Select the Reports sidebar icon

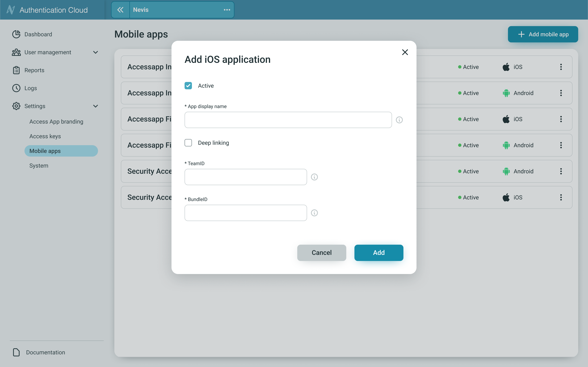click(x=16, y=70)
